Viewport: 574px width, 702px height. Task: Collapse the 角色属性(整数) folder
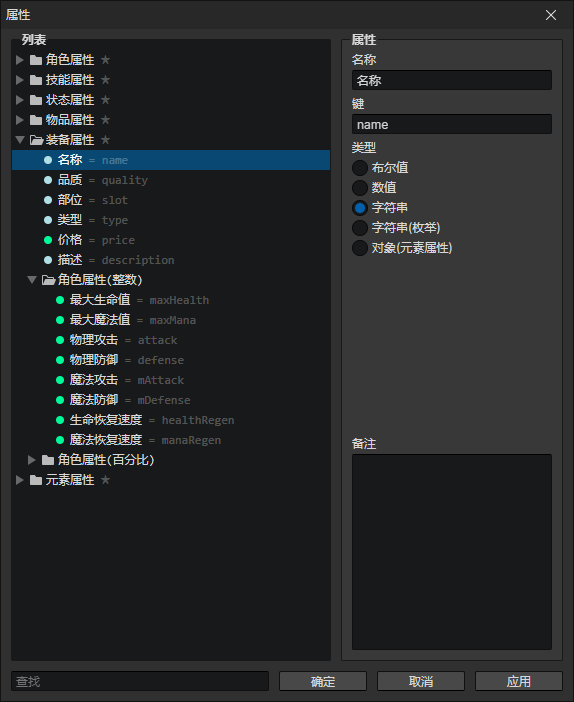point(31,280)
